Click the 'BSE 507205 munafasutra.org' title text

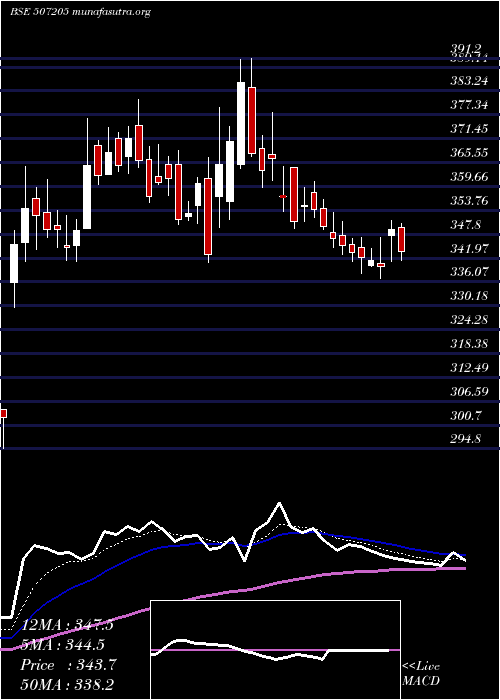tap(79, 12)
